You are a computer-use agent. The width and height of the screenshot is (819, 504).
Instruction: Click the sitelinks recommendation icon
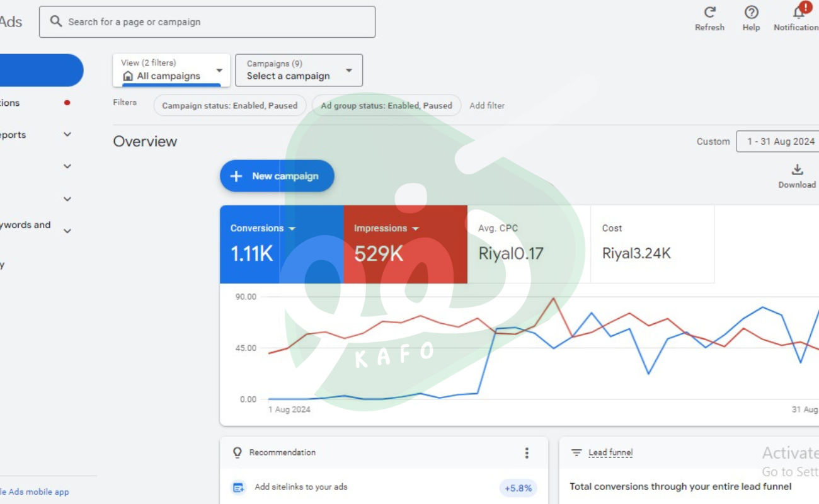(238, 487)
